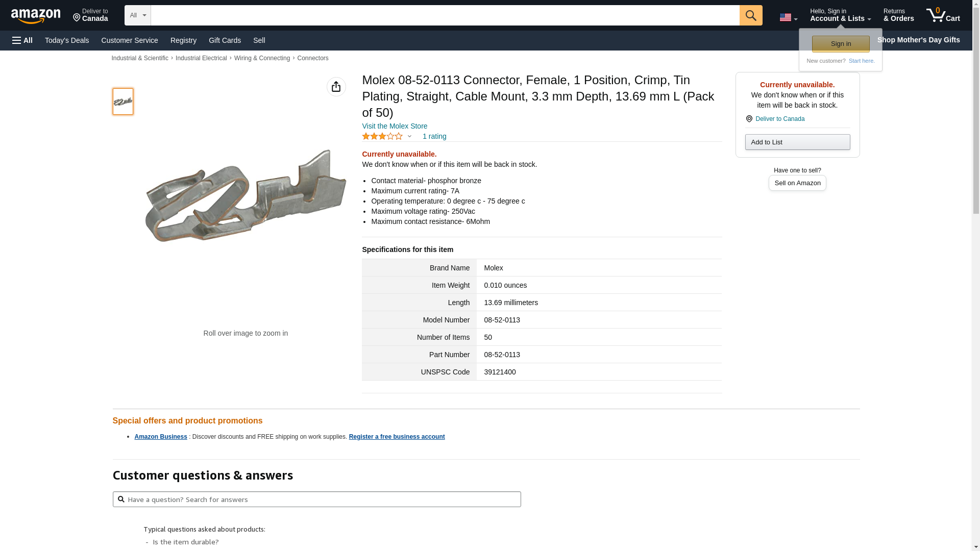Open the All hamburger menu

click(x=22, y=40)
